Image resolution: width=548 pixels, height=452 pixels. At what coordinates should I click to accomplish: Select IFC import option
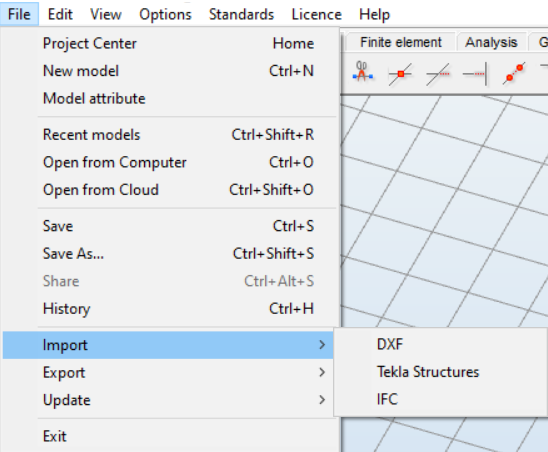pyautogui.click(x=387, y=399)
